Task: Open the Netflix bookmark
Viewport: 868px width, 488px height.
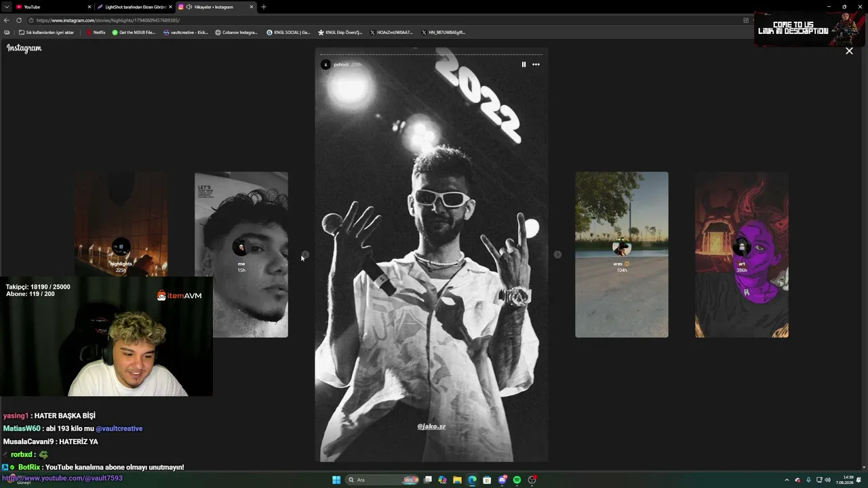Action: click(x=96, y=33)
